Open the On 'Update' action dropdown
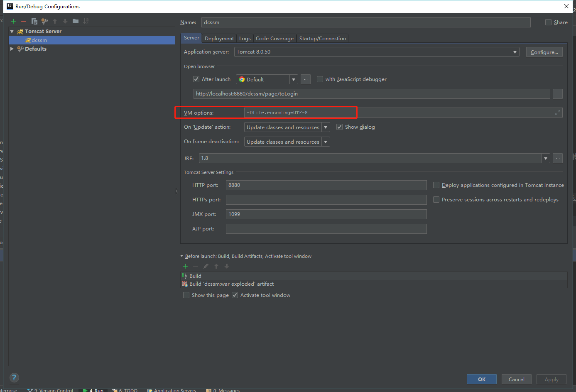Viewport: 576px width, 392px height. pyautogui.click(x=326, y=127)
